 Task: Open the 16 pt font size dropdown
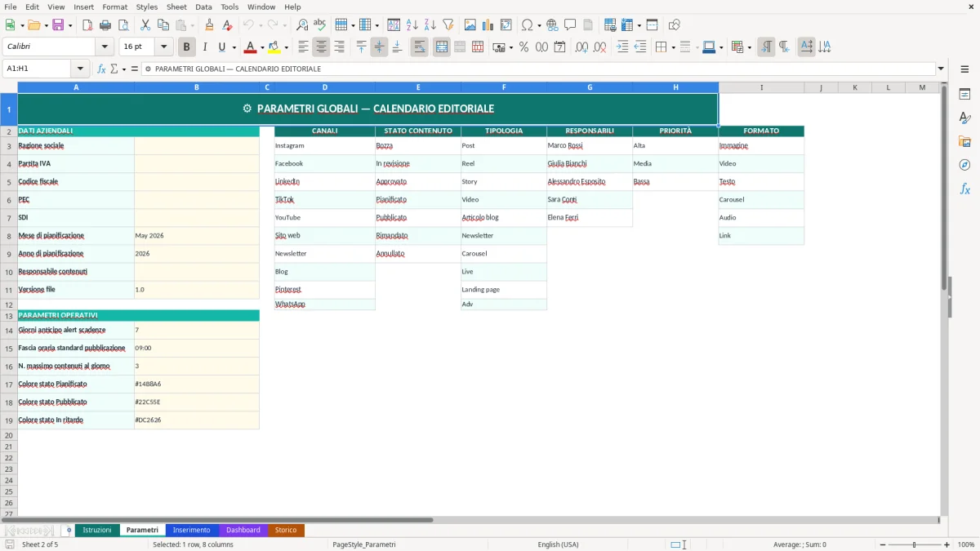coord(163,47)
